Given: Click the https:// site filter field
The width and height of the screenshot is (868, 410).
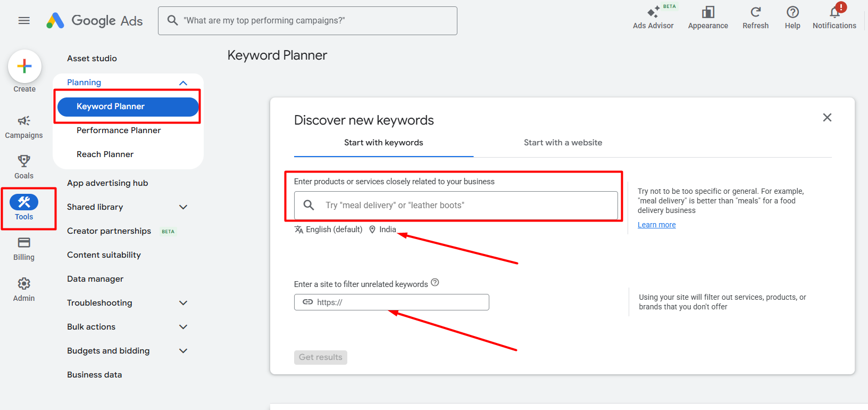Looking at the screenshot, I should coord(391,302).
